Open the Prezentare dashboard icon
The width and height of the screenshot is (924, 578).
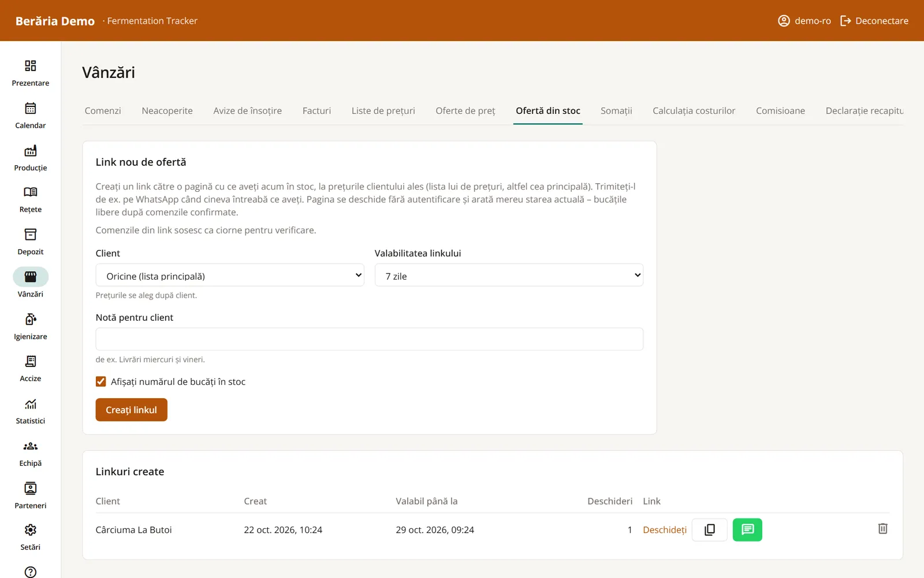pos(31,66)
